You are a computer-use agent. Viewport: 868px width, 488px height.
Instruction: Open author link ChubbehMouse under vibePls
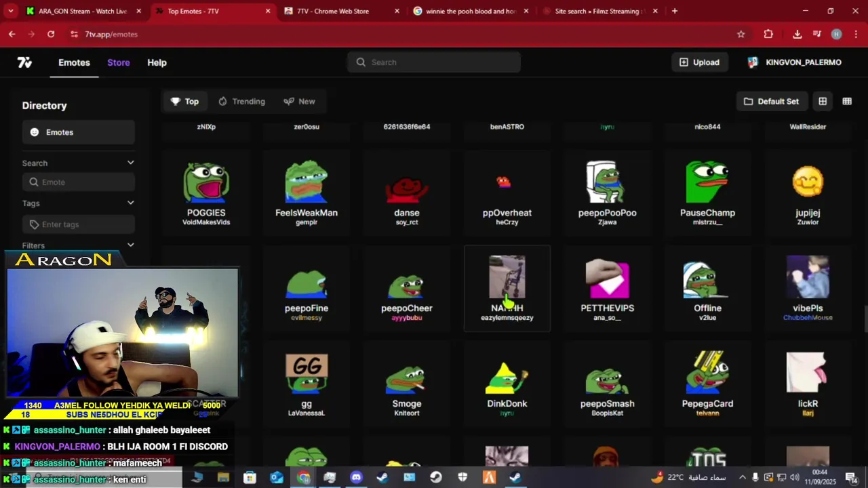click(808, 318)
